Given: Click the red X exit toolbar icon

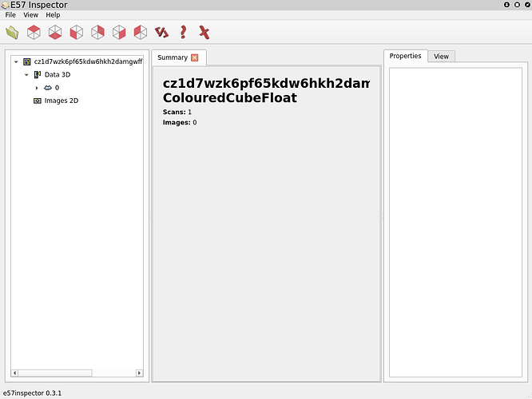Looking at the screenshot, I should pos(204,33).
